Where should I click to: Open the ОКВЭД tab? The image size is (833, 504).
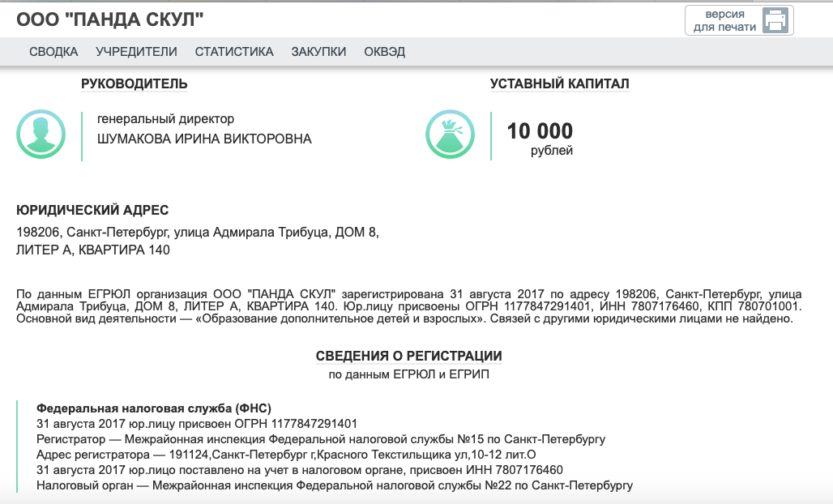pos(384,52)
